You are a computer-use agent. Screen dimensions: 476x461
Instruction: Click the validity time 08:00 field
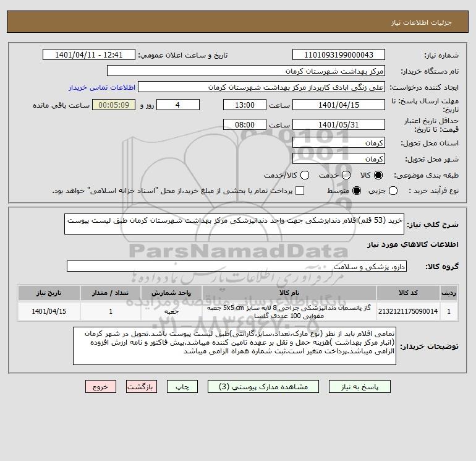[x=245, y=124]
